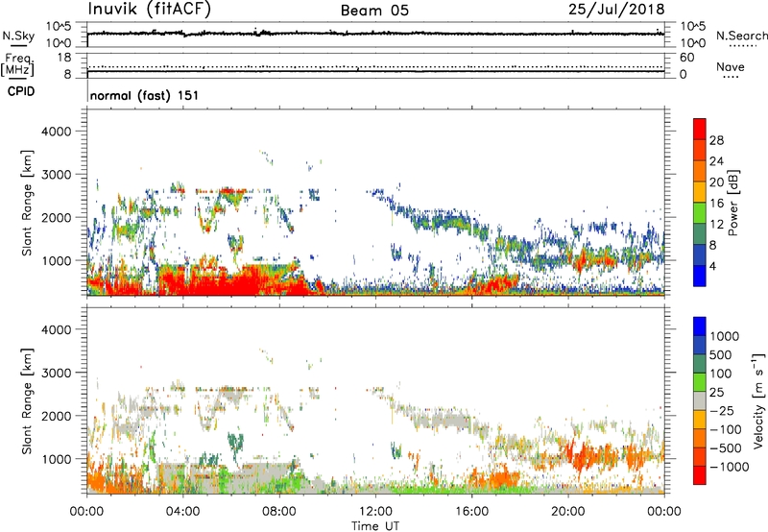
Task: Click the "Freq. [MHz]" axis label
Action: tap(17, 64)
